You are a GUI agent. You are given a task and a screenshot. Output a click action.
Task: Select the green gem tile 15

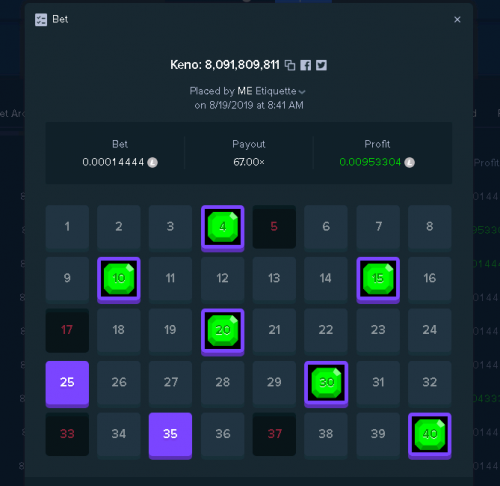click(378, 279)
